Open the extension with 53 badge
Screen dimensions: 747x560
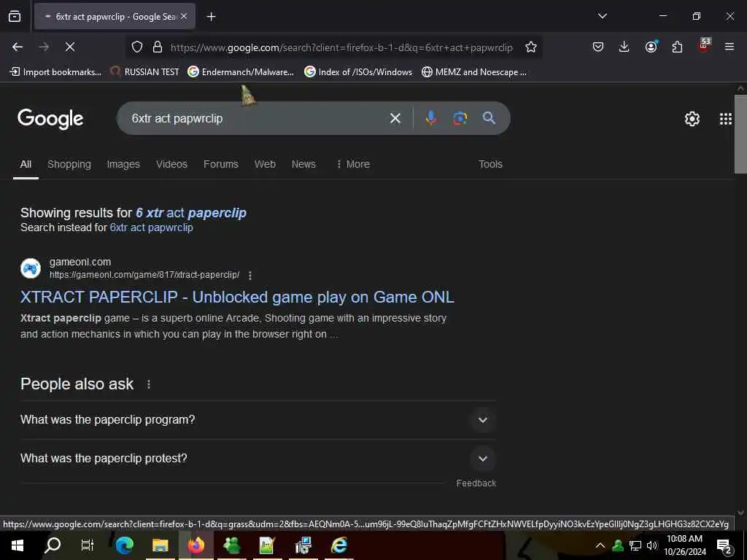pyautogui.click(x=704, y=45)
